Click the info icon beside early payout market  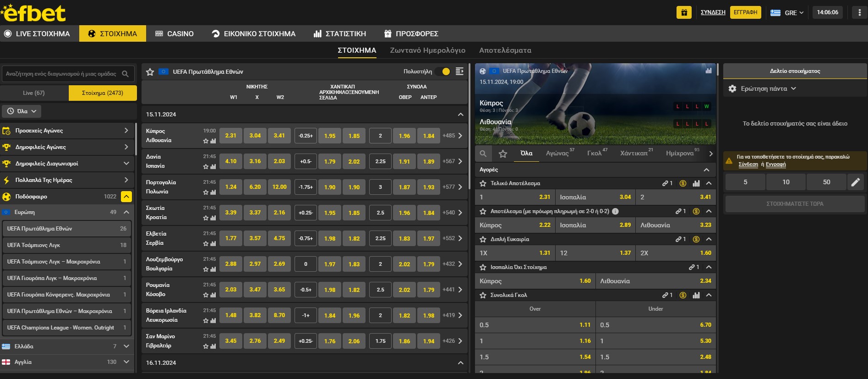615,211
